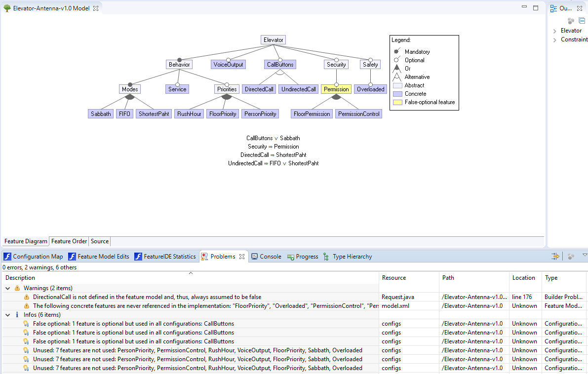Switch to the Source tab
Image resolution: width=588 pixels, height=374 pixels.
99,241
